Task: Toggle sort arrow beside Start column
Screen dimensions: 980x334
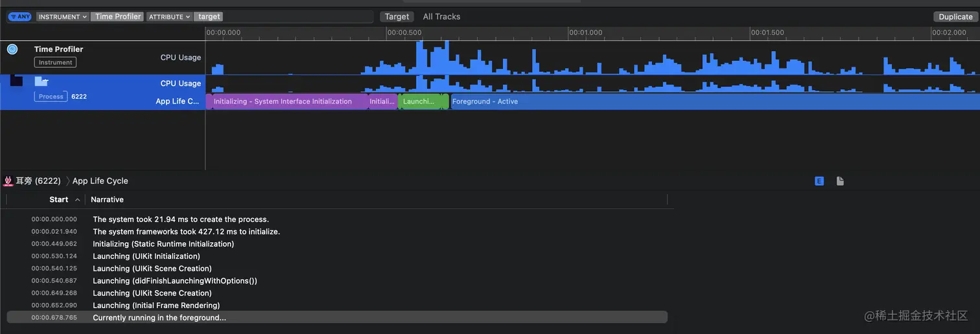Action: coord(78,199)
